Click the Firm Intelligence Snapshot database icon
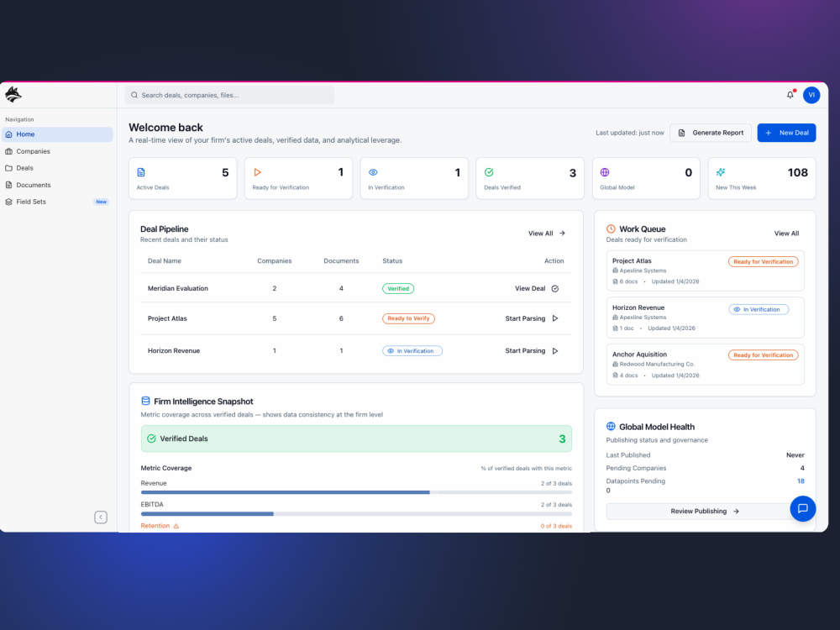 coord(145,401)
